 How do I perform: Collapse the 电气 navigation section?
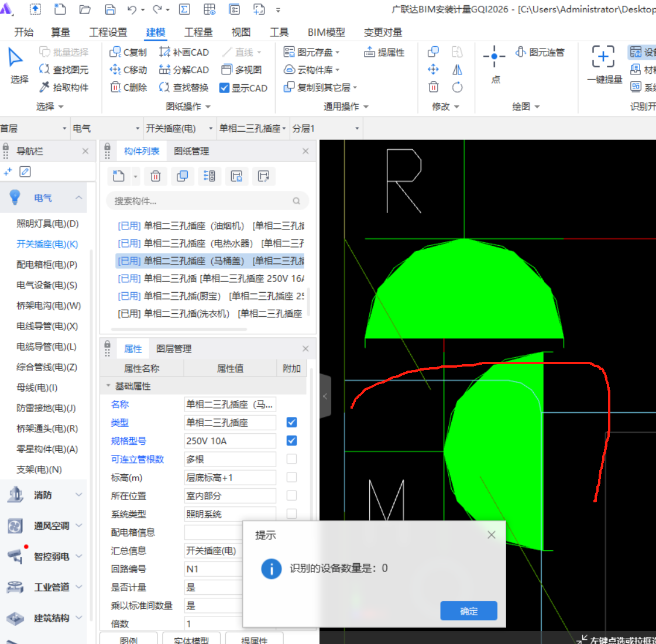(x=78, y=197)
